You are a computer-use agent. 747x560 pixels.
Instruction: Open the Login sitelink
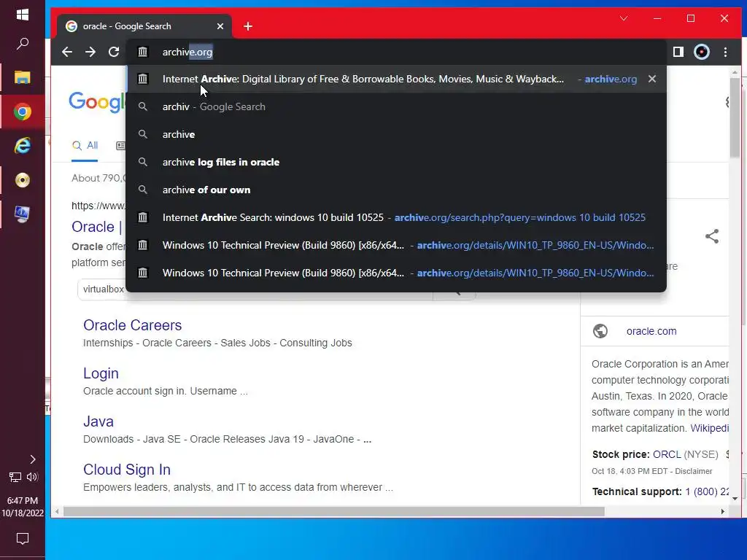click(101, 373)
